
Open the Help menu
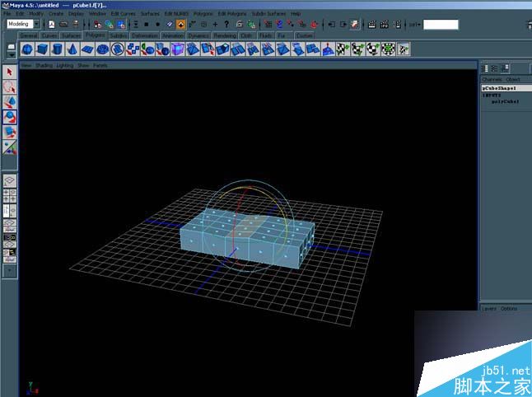point(296,13)
